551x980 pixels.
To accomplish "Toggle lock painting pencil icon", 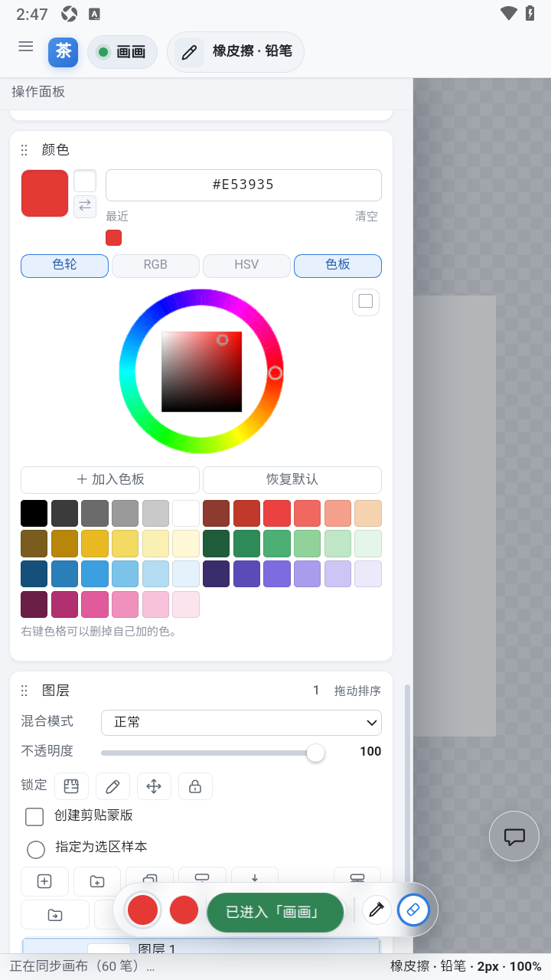I will point(112,786).
